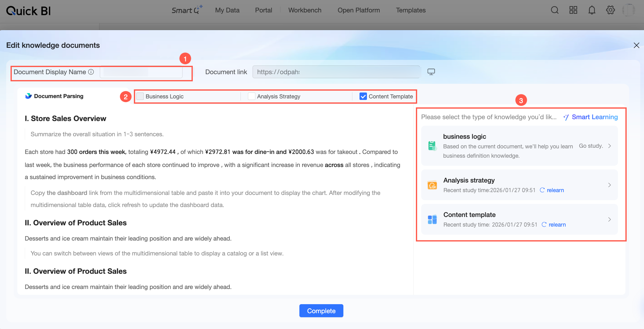
Task: Click 'Please select the type of knowledge' prompt
Action: 489,117
